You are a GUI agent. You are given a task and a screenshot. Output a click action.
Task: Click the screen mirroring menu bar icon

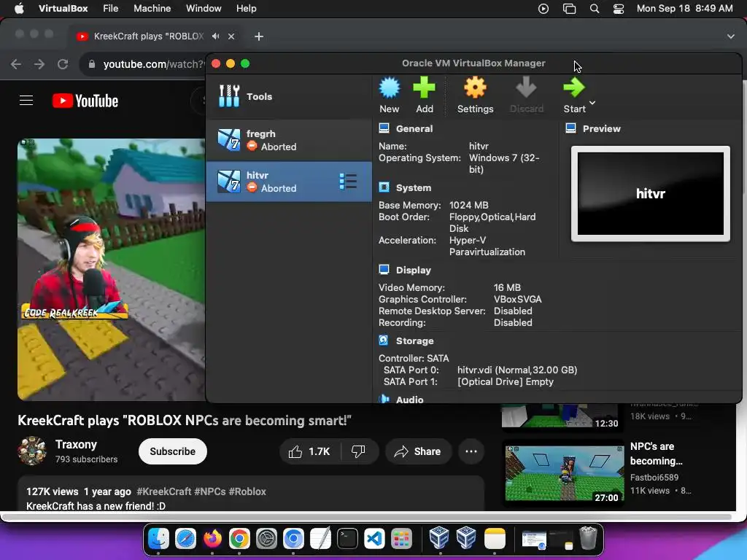(569, 9)
